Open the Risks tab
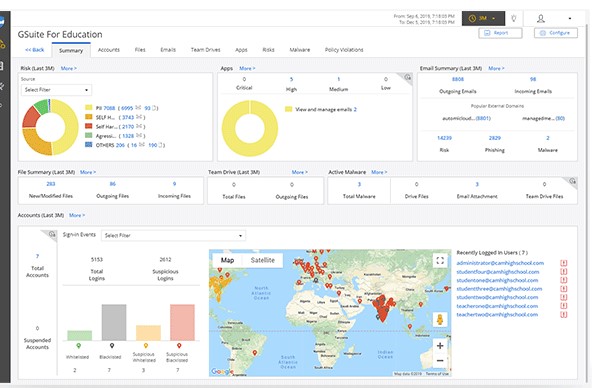 click(x=268, y=50)
